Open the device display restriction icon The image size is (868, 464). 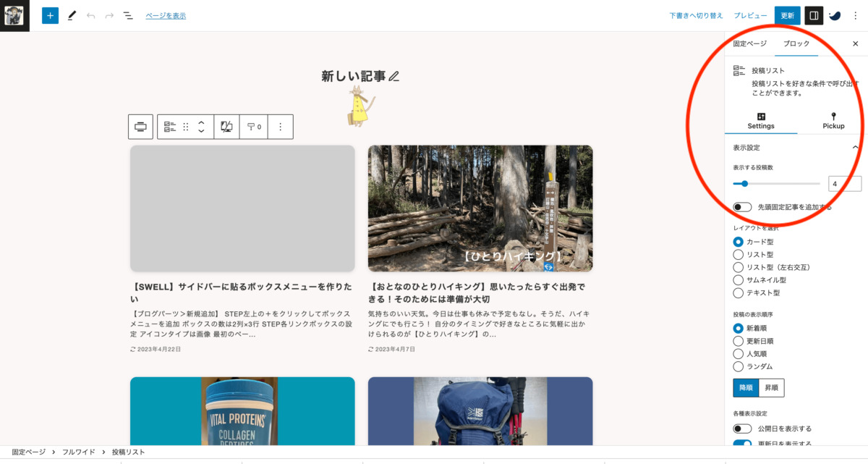point(226,127)
